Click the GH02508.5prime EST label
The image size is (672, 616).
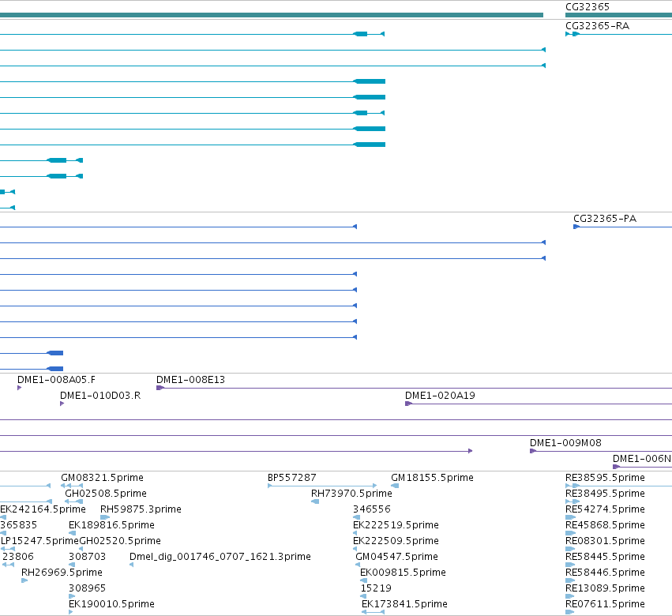[106, 494]
